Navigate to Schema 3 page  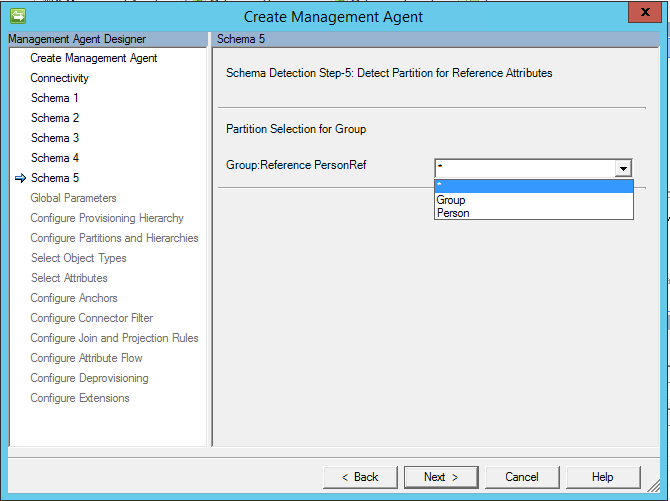(x=55, y=138)
